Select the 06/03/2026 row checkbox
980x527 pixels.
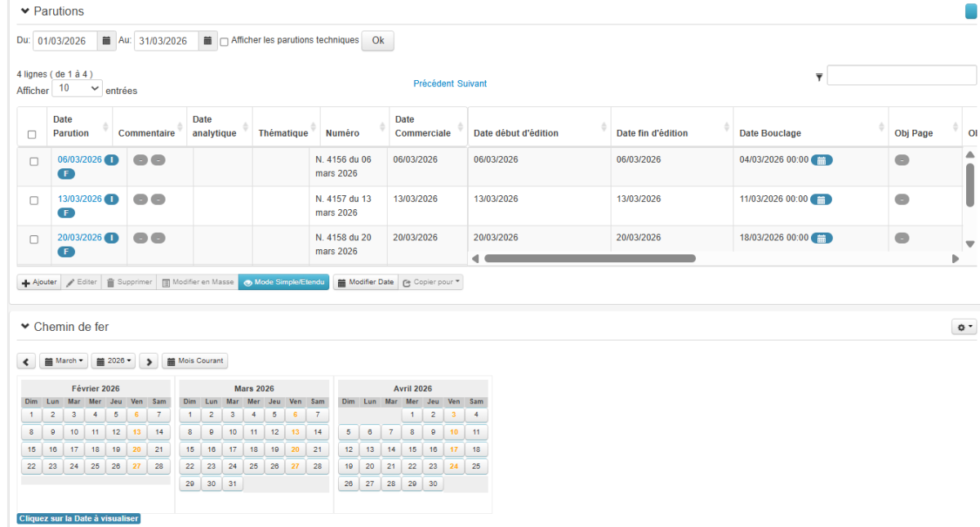pyautogui.click(x=33, y=162)
